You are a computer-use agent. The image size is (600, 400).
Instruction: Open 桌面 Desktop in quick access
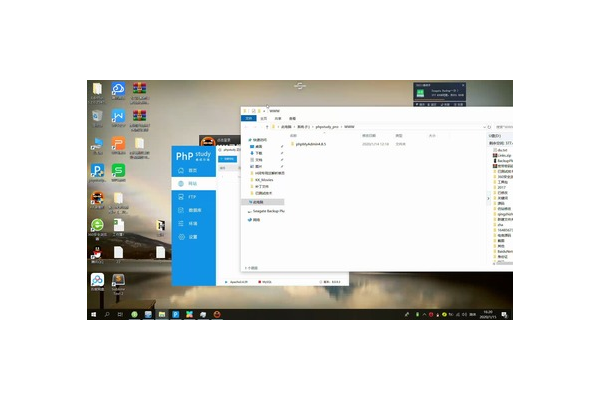256,147
